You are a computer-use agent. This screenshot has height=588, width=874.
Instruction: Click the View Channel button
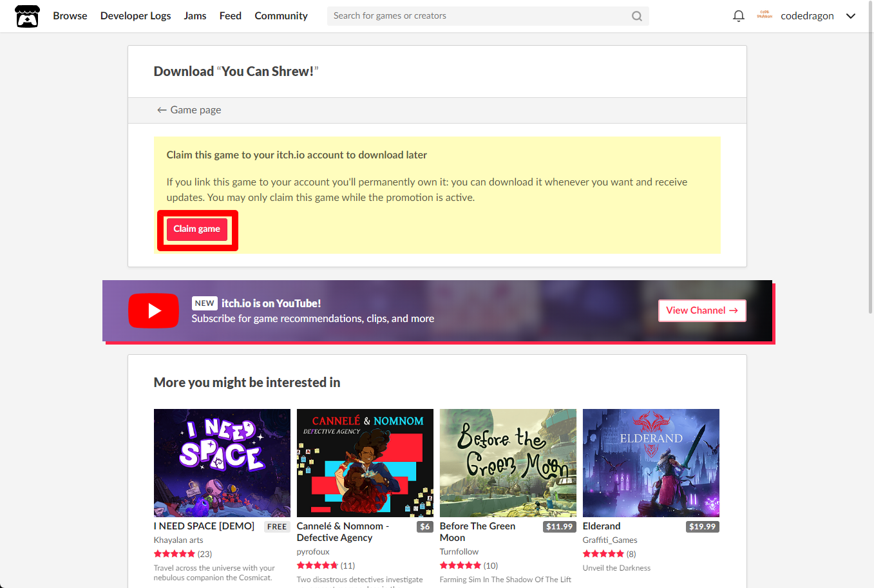pos(702,310)
